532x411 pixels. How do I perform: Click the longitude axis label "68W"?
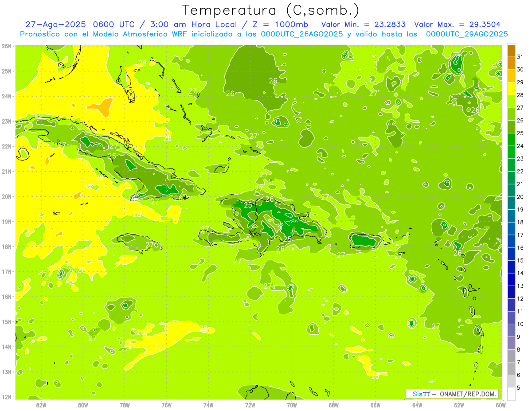tap(334, 405)
